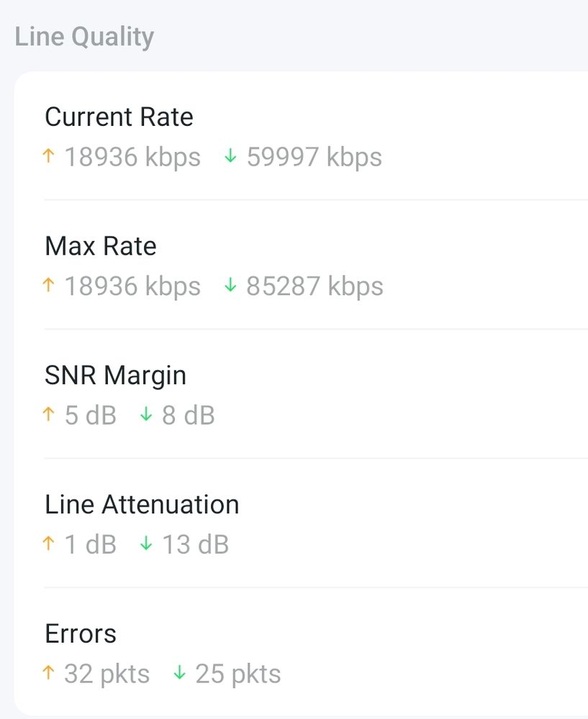The image size is (588, 719).
Task: Click the upstream arrow icon under Max Rate
Action: click(x=49, y=286)
